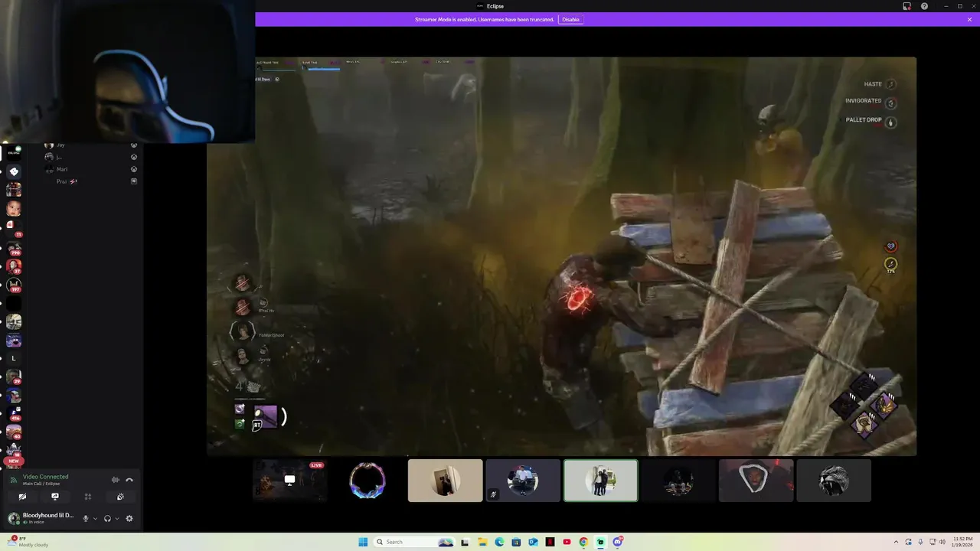Dismiss the streamer mode banner
The image size is (980, 551).
(x=969, y=19)
